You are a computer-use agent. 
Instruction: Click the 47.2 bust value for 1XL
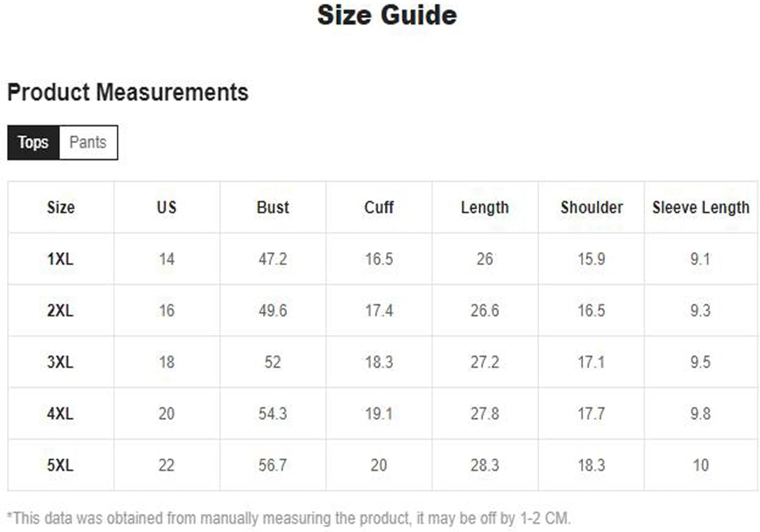273,259
